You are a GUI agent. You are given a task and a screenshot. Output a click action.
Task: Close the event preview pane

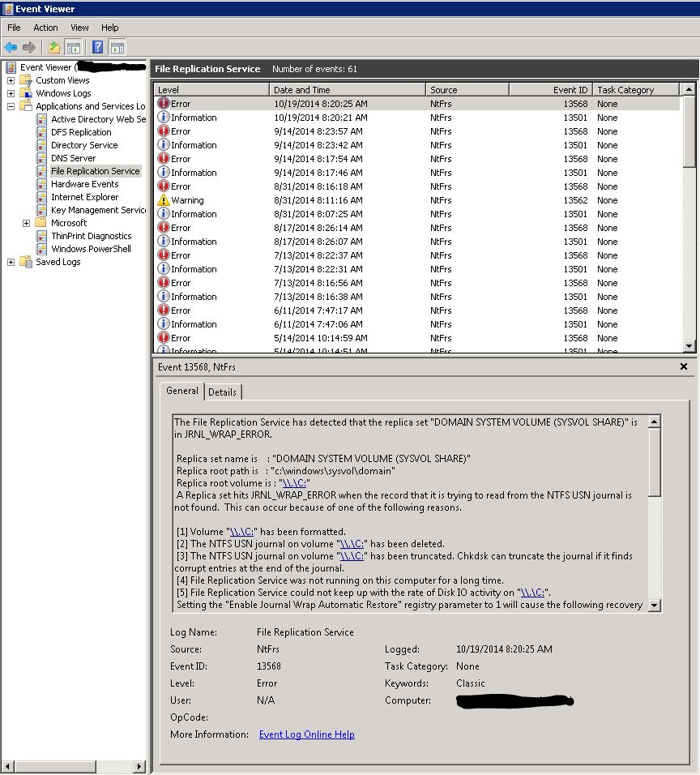coord(683,366)
